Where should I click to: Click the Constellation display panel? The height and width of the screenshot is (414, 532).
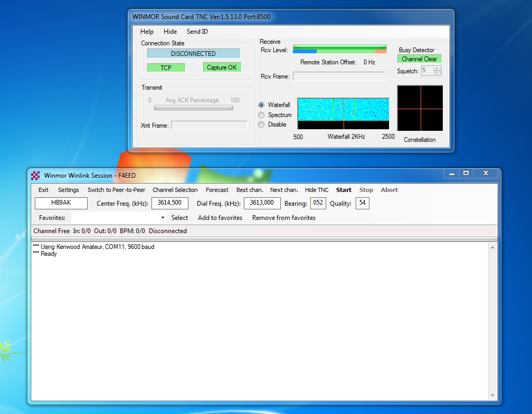[x=420, y=108]
